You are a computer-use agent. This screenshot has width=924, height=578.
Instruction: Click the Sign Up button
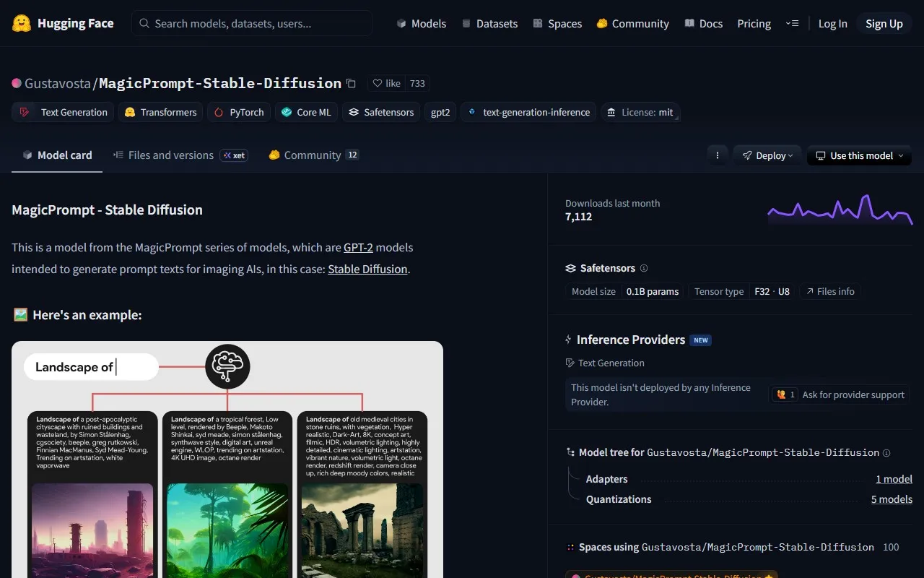pyautogui.click(x=884, y=23)
